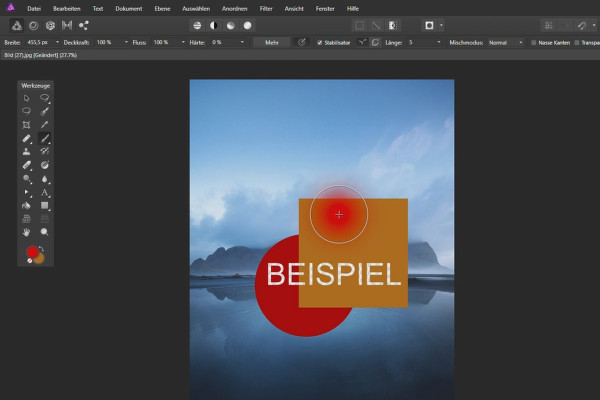Select the Crop tool
600x400 pixels.
26,125
